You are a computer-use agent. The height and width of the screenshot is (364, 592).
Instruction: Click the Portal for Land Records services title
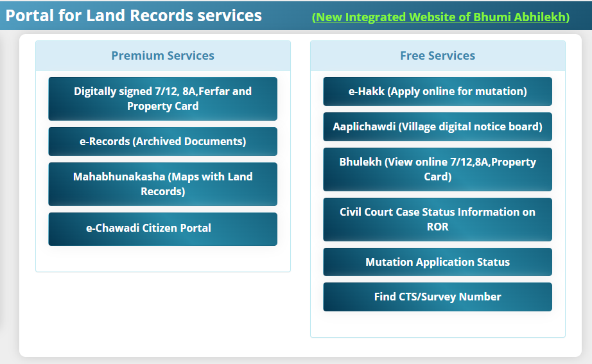coord(134,15)
